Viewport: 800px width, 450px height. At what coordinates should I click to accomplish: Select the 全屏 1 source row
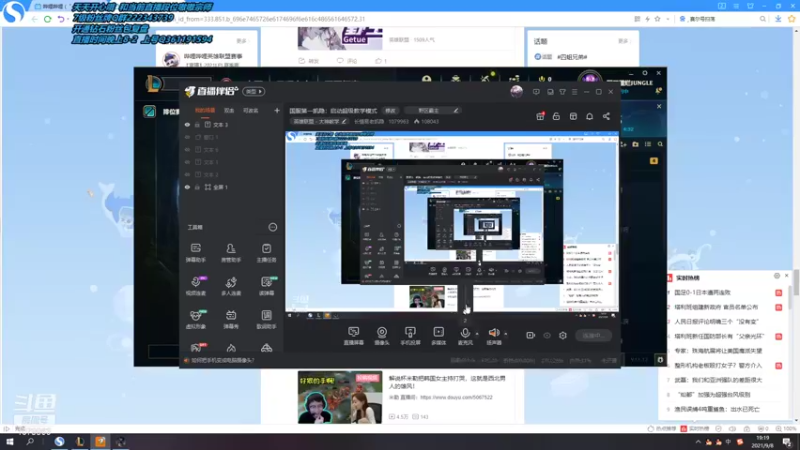pyautogui.click(x=232, y=187)
